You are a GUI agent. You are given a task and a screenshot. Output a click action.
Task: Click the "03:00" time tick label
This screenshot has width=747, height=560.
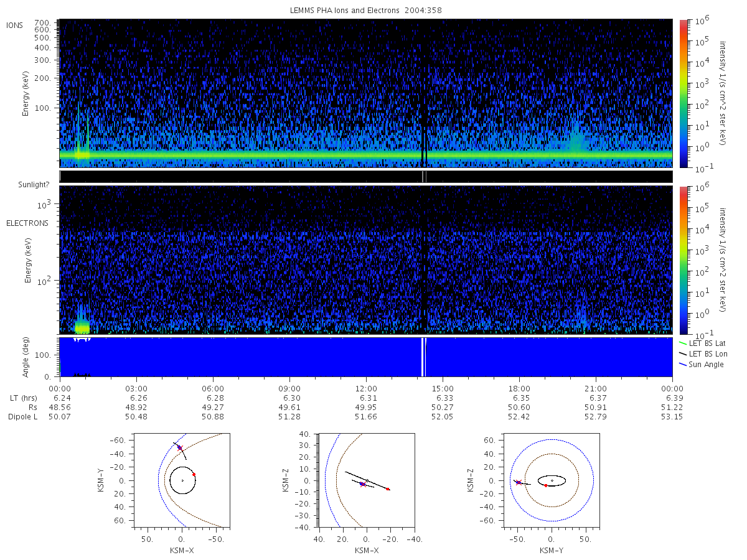coord(136,389)
